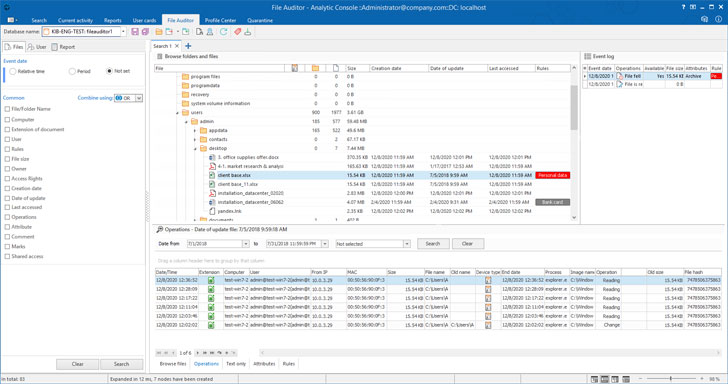Screen dimensions: 728x384
Task: Open the Profile Center ribbon tab
Action: click(220, 20)
